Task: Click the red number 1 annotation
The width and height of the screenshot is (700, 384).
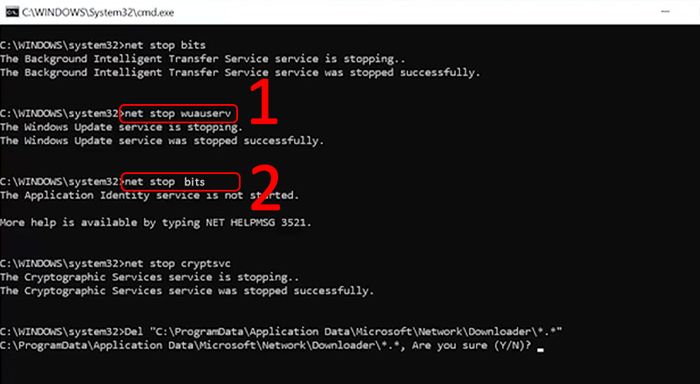Action: tap(263, 102)
